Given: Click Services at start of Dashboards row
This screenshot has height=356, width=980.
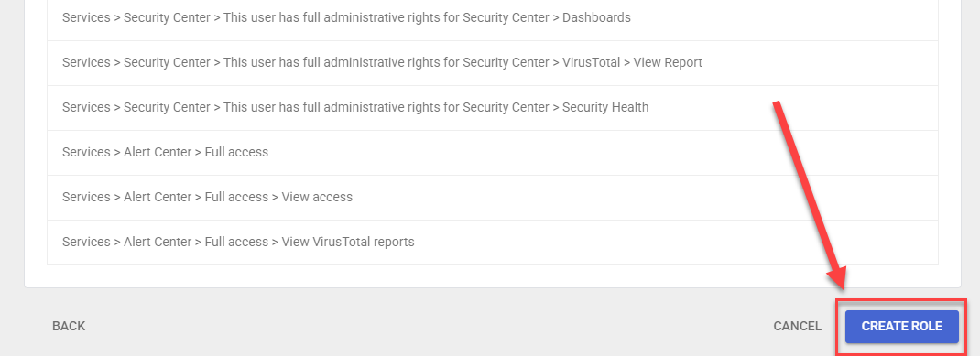Looking at the screenshot, I should [85, 18].
